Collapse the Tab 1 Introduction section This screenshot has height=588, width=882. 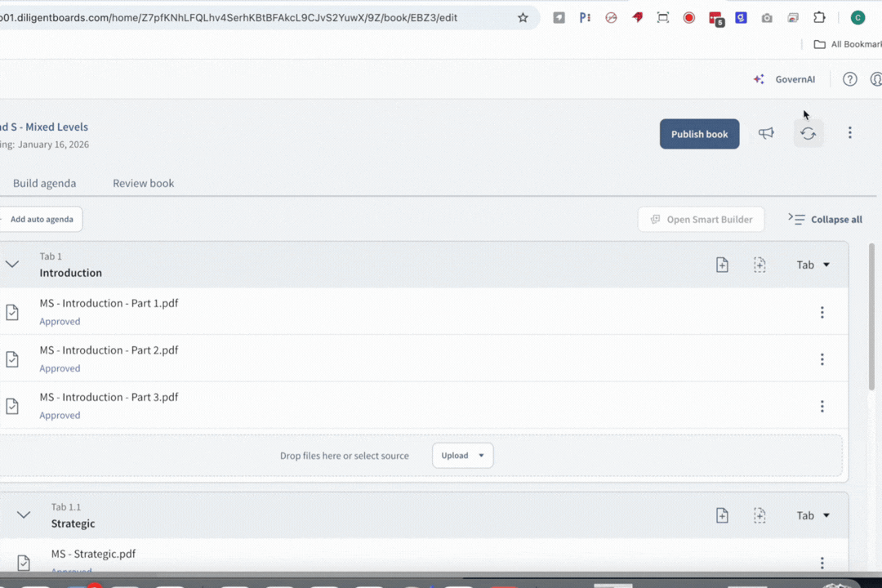(x=12, y=264)
